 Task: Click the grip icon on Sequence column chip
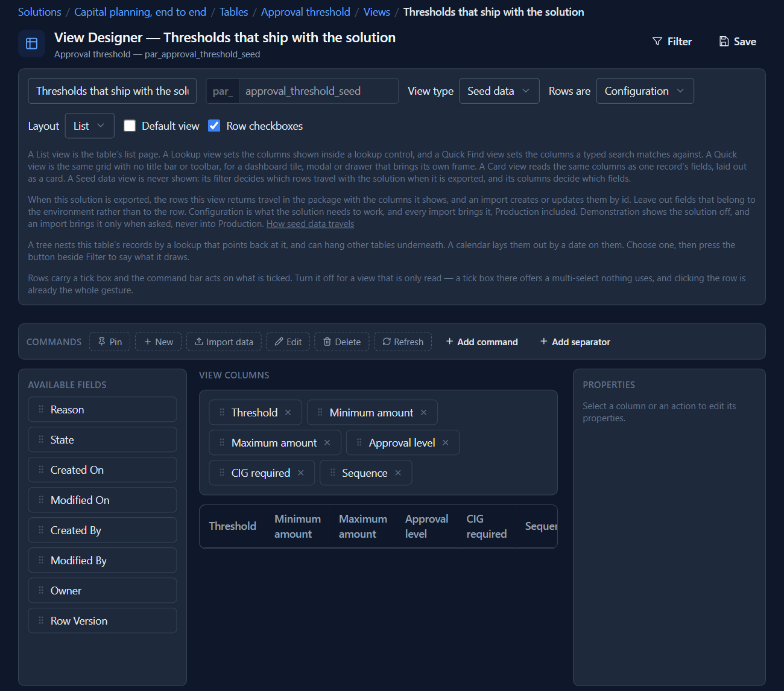(x=333, y=473)
